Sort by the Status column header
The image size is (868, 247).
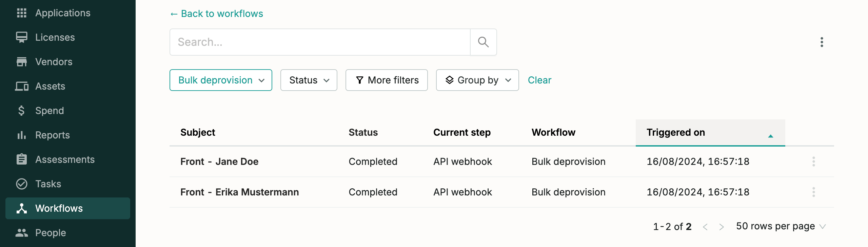(363, 132)
